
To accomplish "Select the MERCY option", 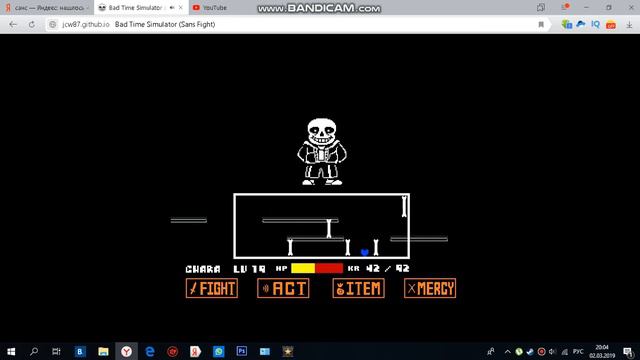I will click(x=430, y=289).
